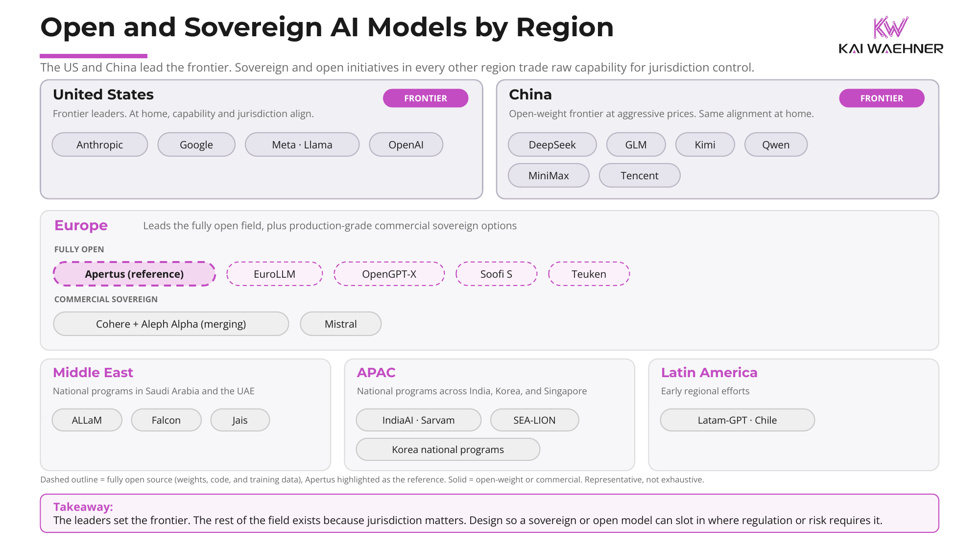
Task: Click the title 'Open and Sovereign AI Models by Region'
Action: [327, 27]
